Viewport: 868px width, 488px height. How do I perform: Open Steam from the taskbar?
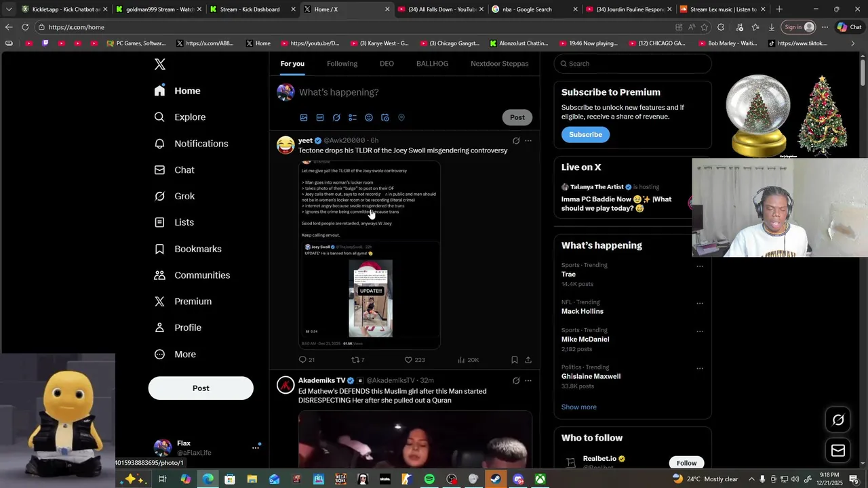click(x=496, y=479)
